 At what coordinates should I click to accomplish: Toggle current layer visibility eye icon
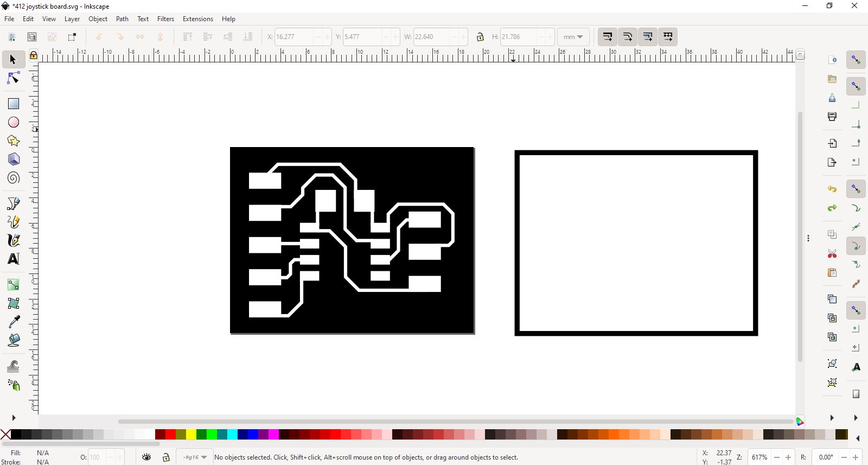[x=146, y=457]
